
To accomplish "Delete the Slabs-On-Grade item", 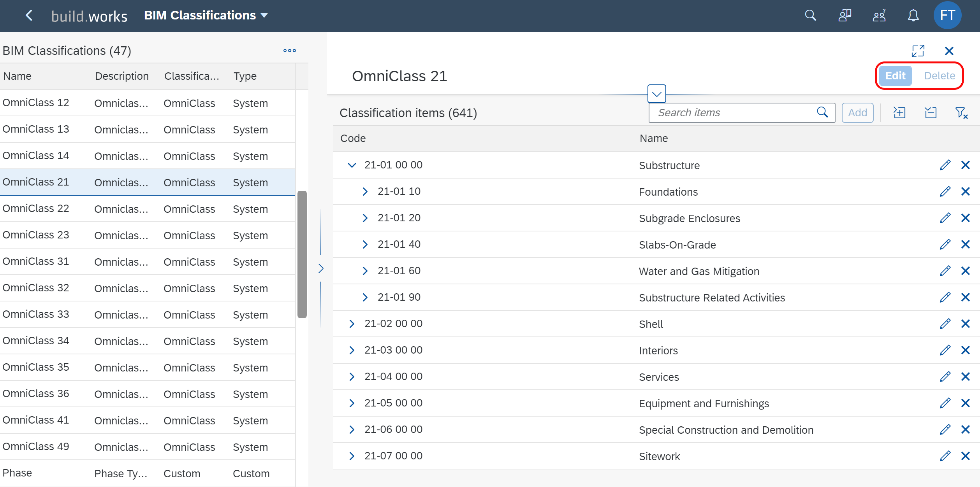I will click(x=965, y=244).
